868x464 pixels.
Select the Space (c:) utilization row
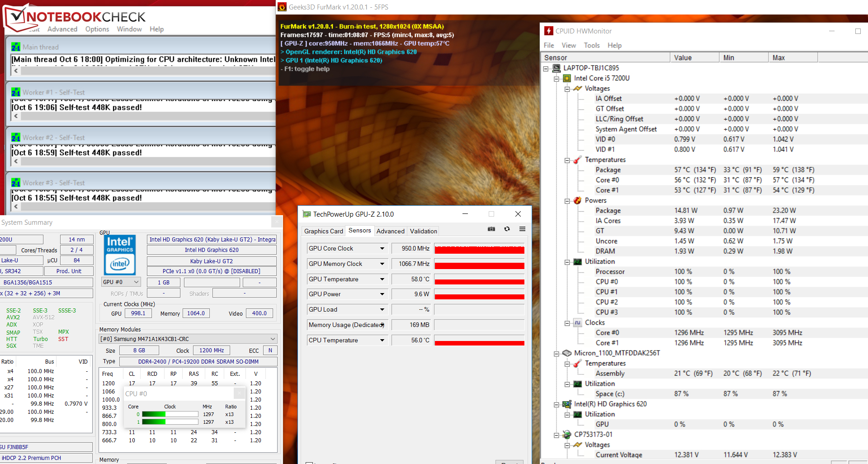coord(704,394)
